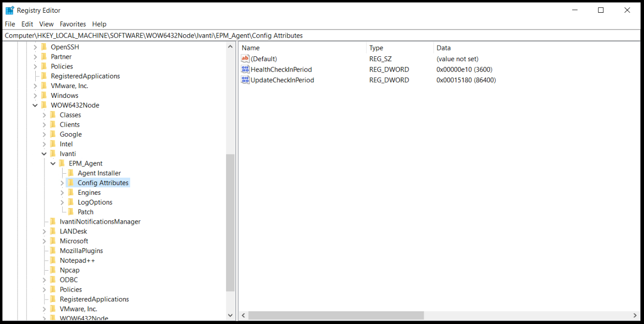Click the down arrow on the tree scrollbar
Image resolution: width=644 pixels, height=324 pixels.
click(230, 315)
